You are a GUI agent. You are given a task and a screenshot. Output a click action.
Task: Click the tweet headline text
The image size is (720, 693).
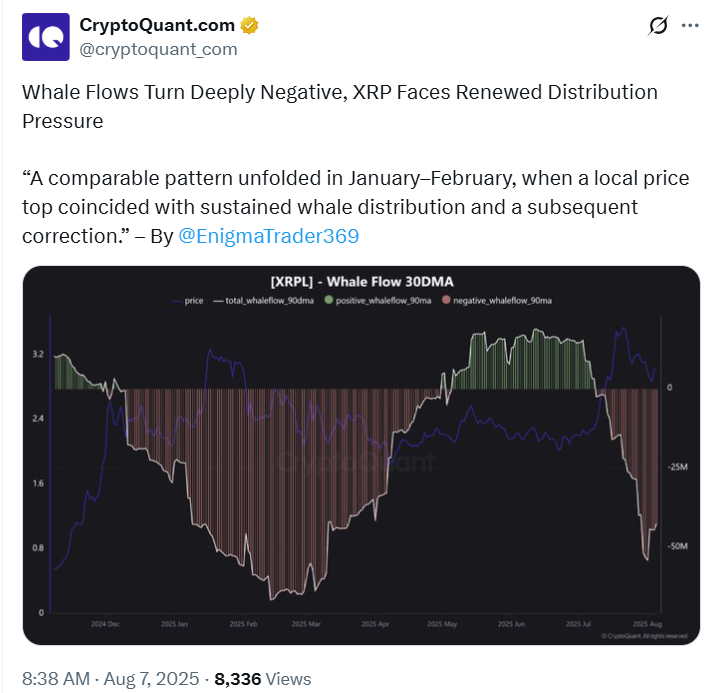click(x=340, y=105)
